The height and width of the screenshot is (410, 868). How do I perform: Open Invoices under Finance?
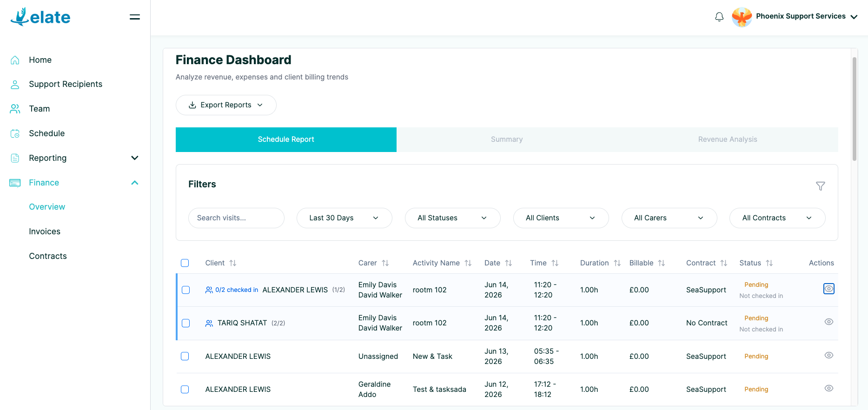[x=45, y=231]
